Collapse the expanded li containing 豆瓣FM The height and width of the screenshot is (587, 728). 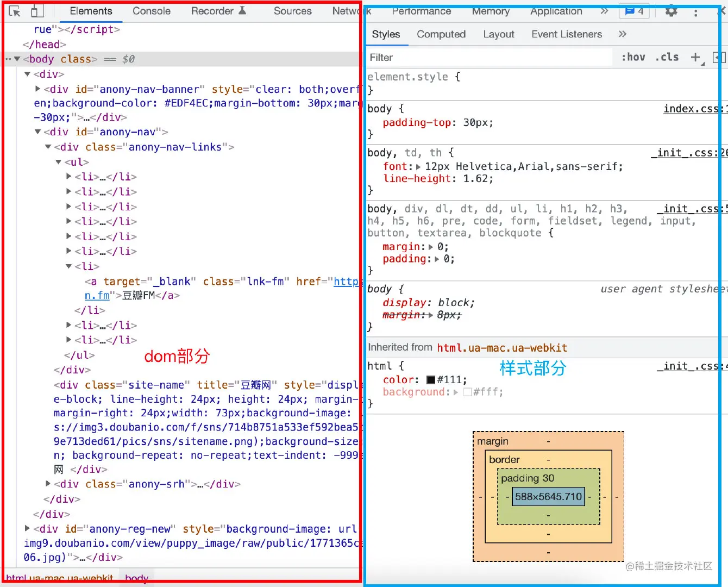[x=68, y=266]
